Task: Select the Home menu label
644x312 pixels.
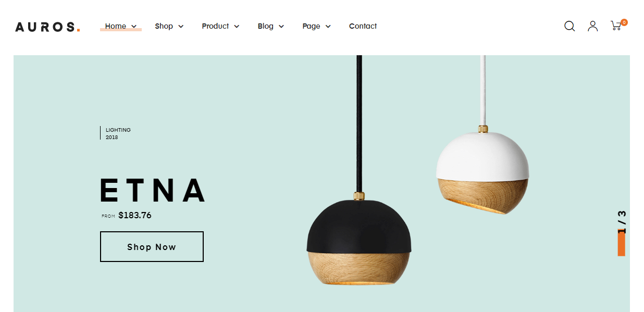Action: pos(115,26)
